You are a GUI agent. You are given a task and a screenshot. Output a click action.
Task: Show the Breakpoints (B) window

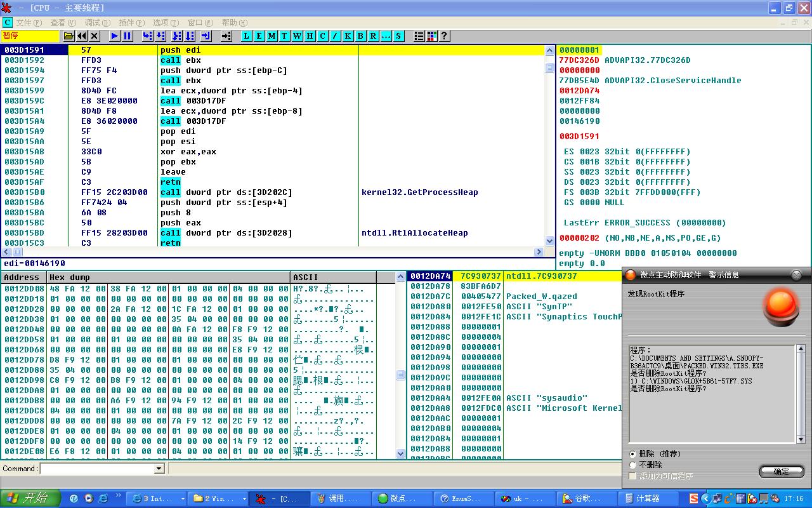click(360, 36)
